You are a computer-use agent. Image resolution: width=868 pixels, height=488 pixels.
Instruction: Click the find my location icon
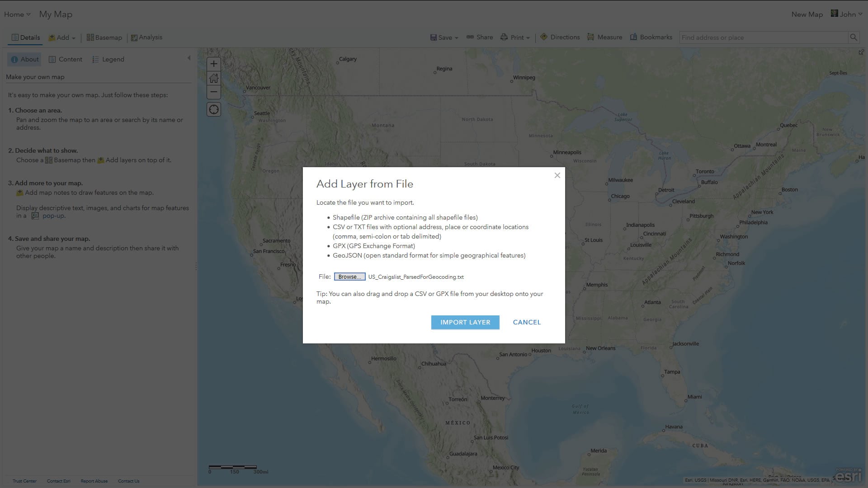(214, 110)
